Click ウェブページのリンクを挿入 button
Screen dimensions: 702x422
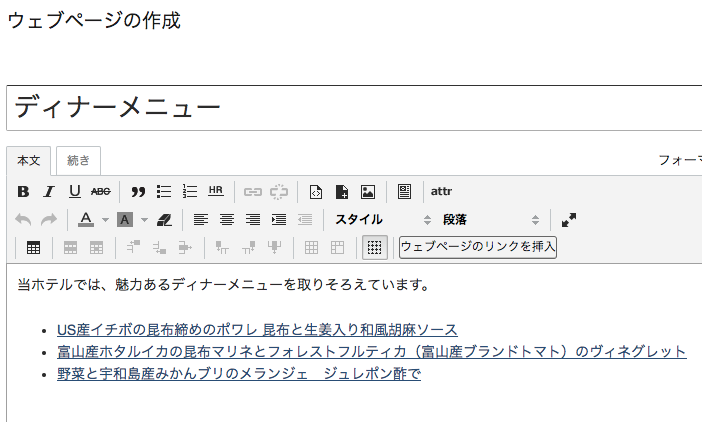(478, 247)
